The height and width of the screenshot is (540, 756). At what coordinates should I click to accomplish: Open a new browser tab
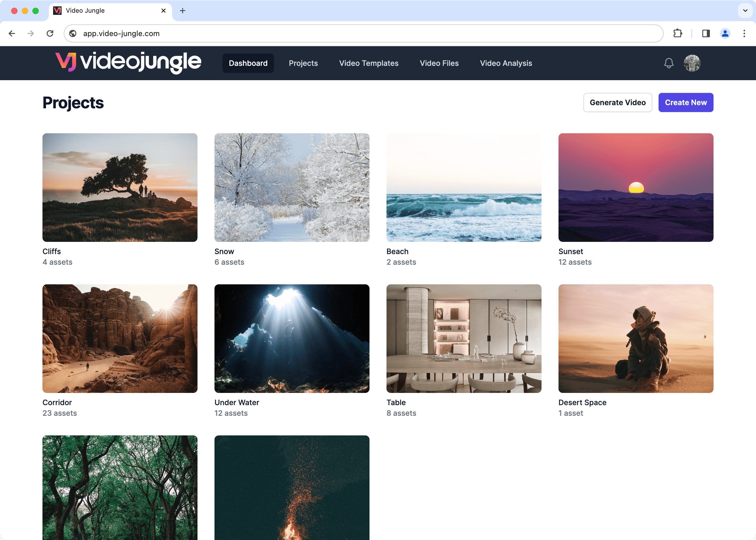coord(183,11)
